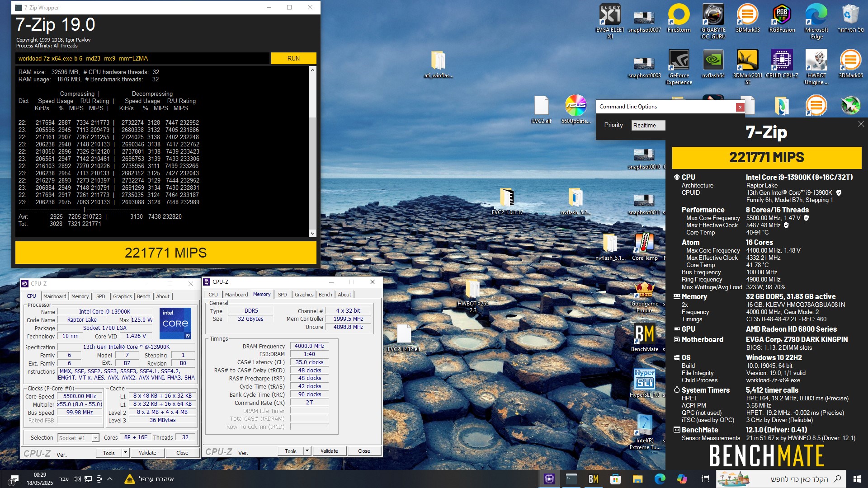Open SPD tab in left CPU-Z
This screenshot has width=868, height=488.
101,296
